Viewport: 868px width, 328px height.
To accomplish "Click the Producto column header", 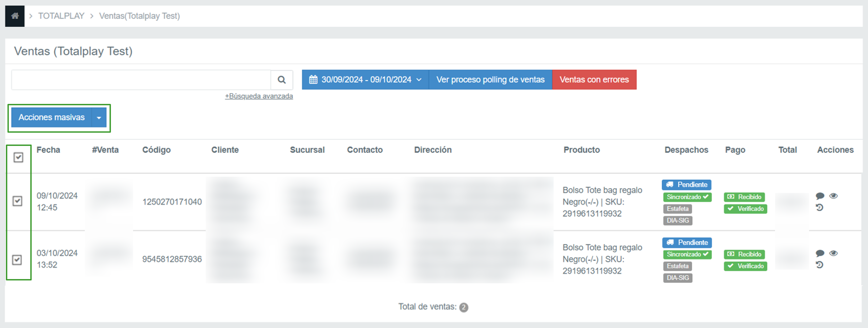I will click(x=582, y=150).
